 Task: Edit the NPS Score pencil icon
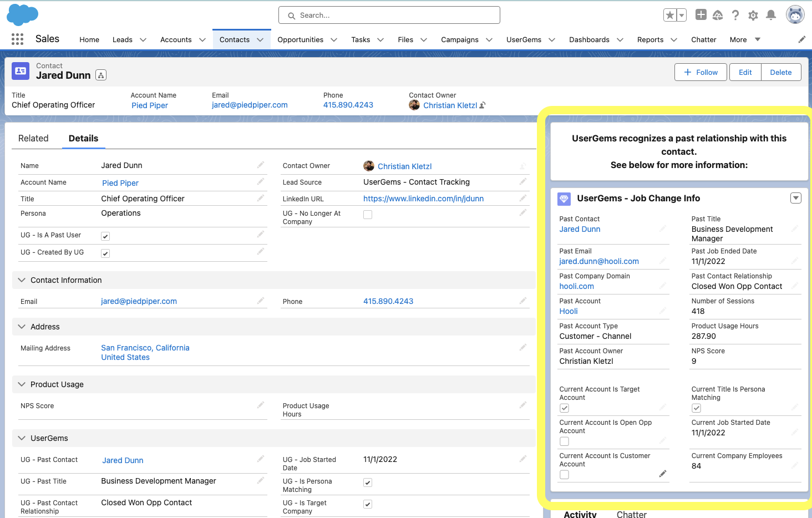click(x=261, y=405)
